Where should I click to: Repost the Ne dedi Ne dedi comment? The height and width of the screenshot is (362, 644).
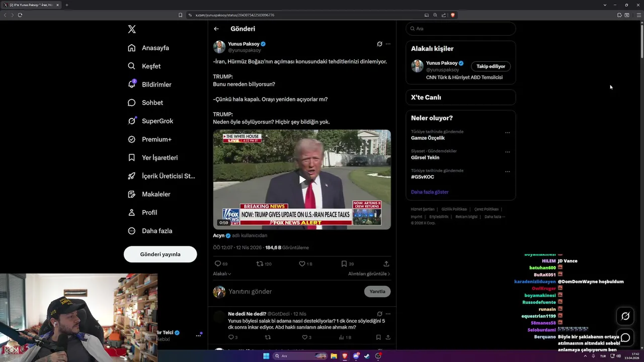click(268, 337)
